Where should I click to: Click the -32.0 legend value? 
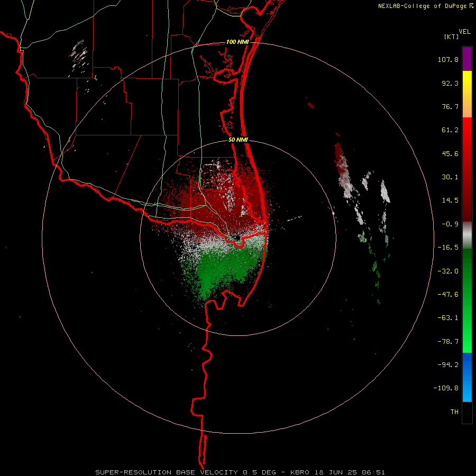[448, 271]
